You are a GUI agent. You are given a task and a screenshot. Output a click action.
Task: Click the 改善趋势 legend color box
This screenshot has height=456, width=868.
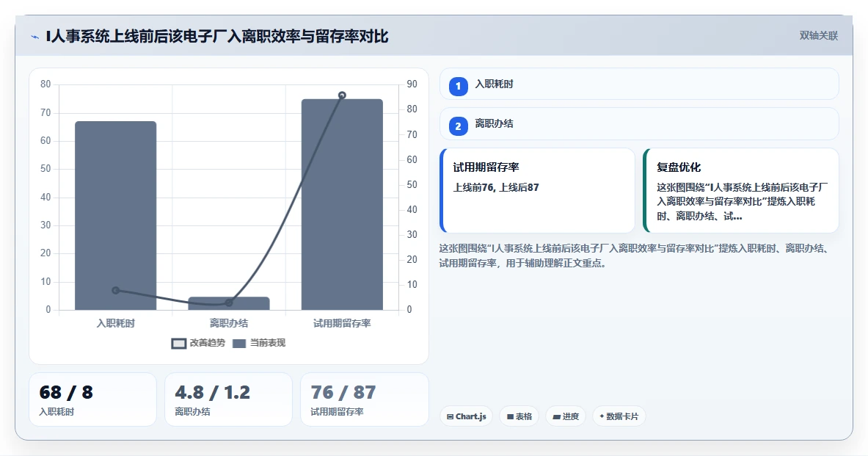178,344
